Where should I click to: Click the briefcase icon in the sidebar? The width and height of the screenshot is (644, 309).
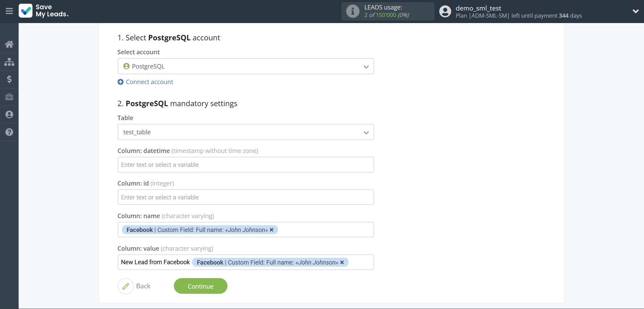(9, 97)
